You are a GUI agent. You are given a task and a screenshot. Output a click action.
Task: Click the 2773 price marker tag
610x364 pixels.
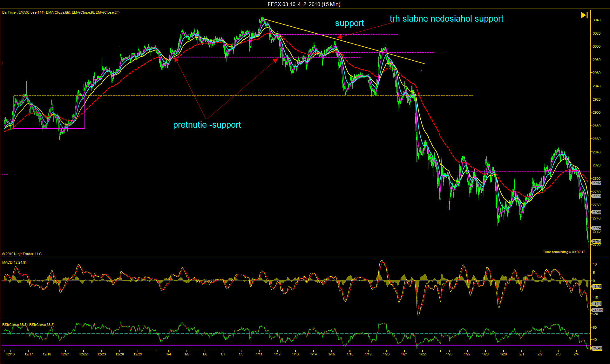597,196
